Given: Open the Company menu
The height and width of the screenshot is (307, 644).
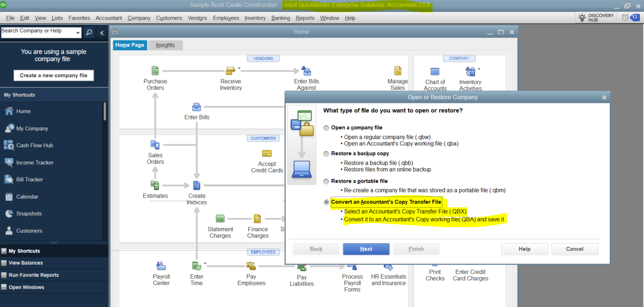Looking at the screenshot, I should tap(139, 18).
